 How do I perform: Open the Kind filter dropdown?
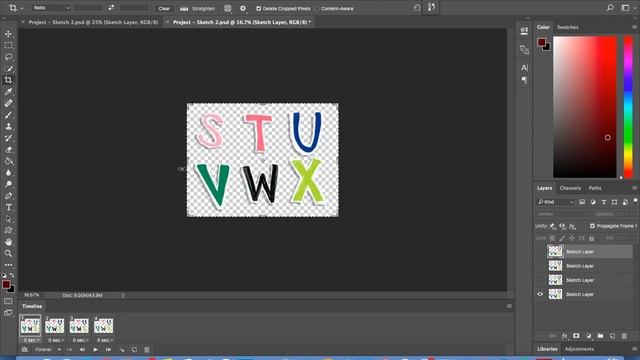coord(555,202)
